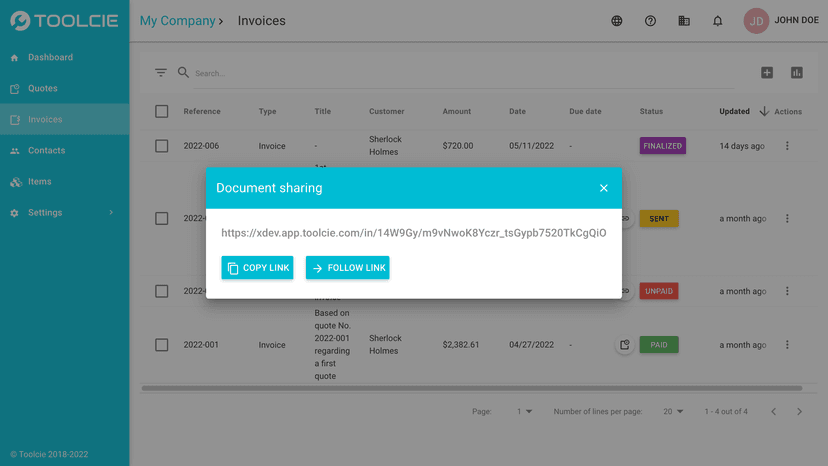828x466 pixels.
Task: Click the Toolcie logo
Action: pyautogui.click(x=64, y=21)
